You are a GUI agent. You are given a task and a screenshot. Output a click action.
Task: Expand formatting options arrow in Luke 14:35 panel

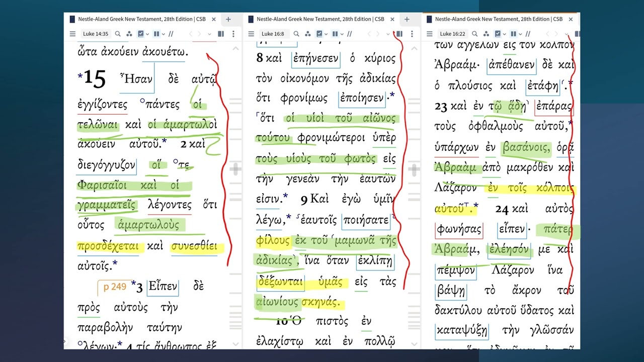coord(147,34)
